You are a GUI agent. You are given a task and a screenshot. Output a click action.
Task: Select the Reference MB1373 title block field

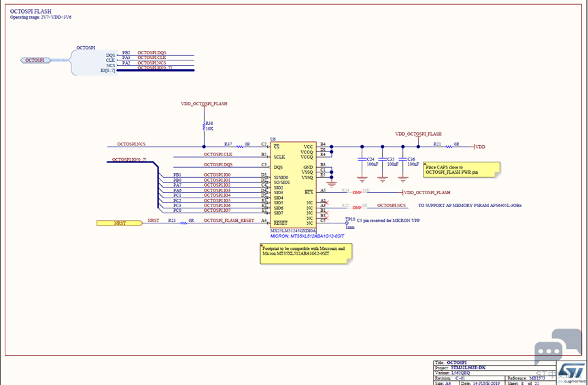tap(532, 378)
